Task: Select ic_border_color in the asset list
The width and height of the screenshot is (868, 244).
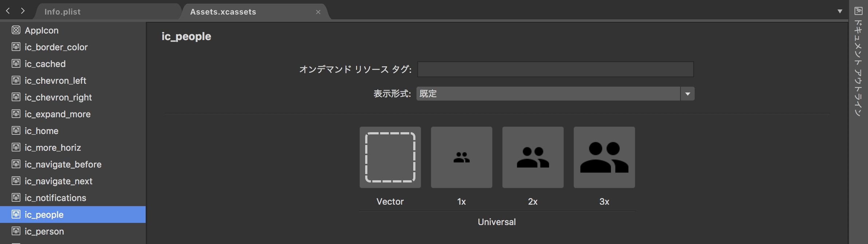Action: [56, 47]
